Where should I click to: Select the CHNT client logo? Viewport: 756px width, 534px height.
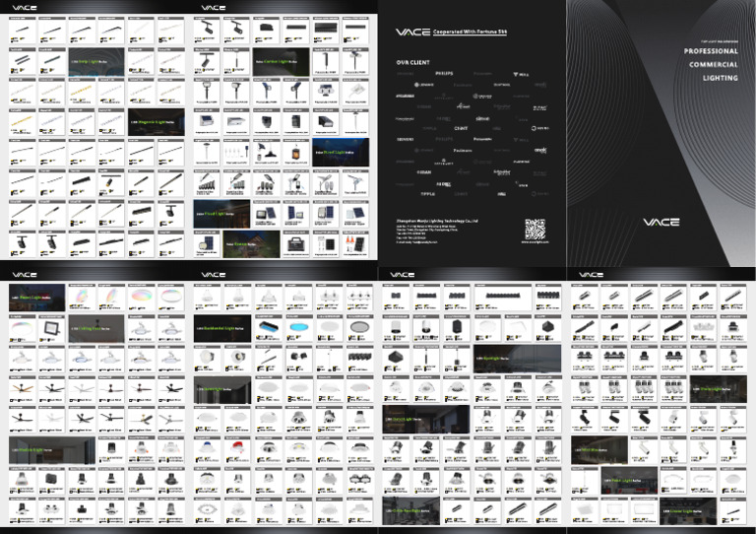point(461,128)
